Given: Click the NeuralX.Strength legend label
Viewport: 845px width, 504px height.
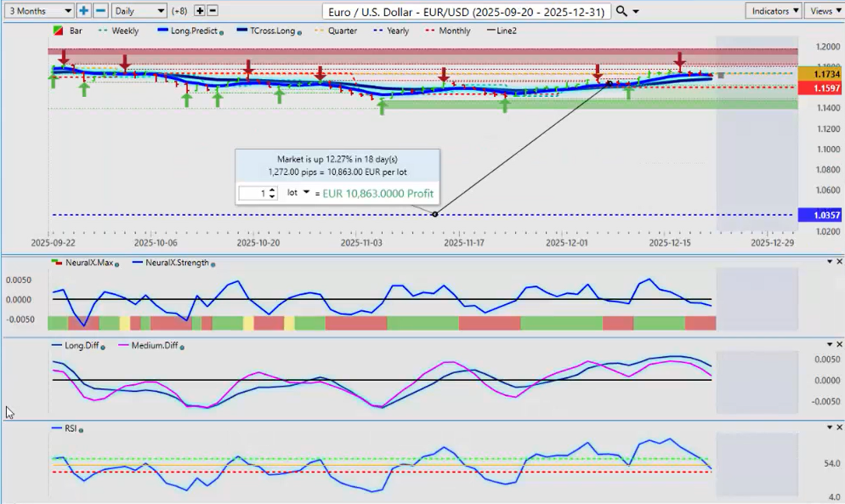Looking at the screenshot, I should [x=177, y=263].
